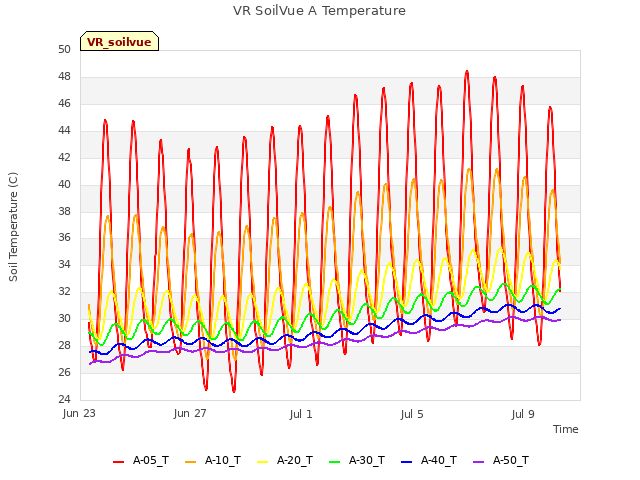Image resolution: width=640 pixels, height=480 pixels.
Task: Click the 40 y-axis tick label
Action: click(64, 184)
